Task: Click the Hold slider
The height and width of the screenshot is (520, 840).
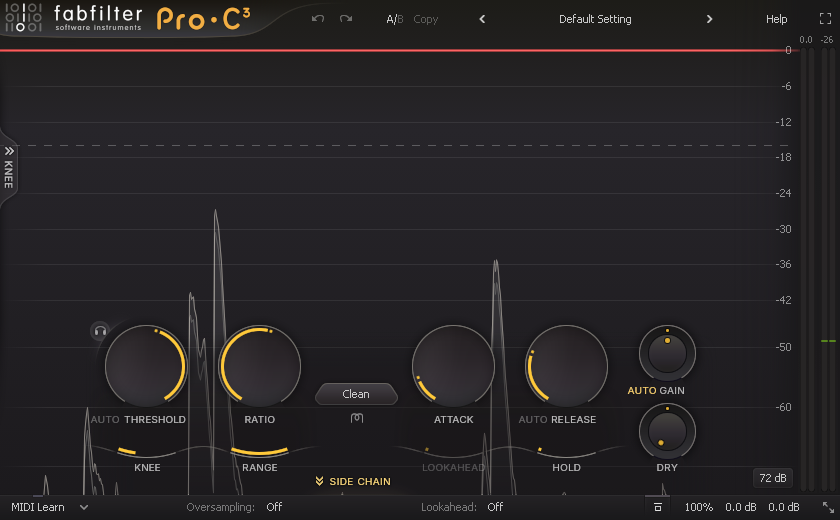Action: point(566,451)
